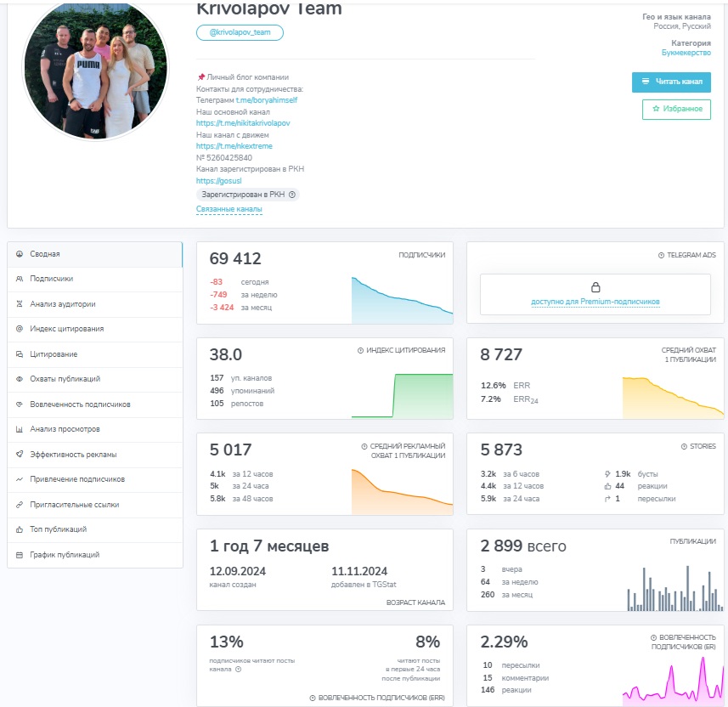Go to 'Привлечение подписчиков' section

(x=76, y=479)
